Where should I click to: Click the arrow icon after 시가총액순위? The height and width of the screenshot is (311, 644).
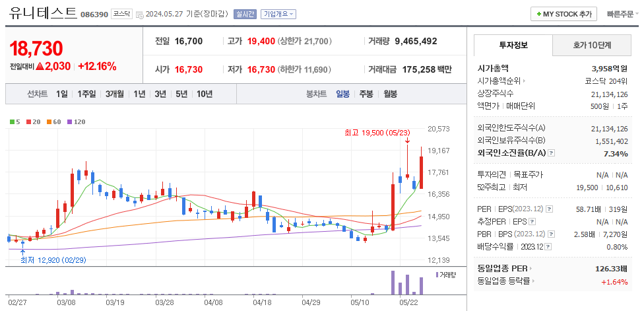[x=524, y=81]
